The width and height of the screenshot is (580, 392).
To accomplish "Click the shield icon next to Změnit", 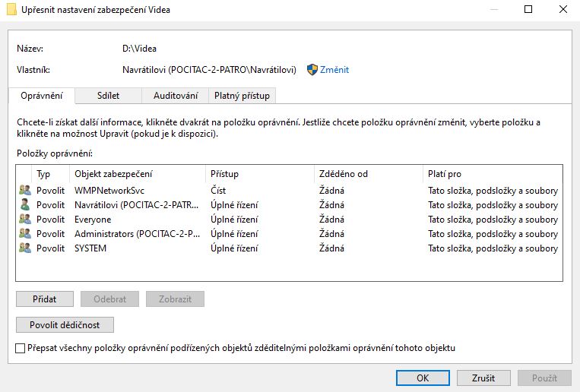I will [312, 69].
